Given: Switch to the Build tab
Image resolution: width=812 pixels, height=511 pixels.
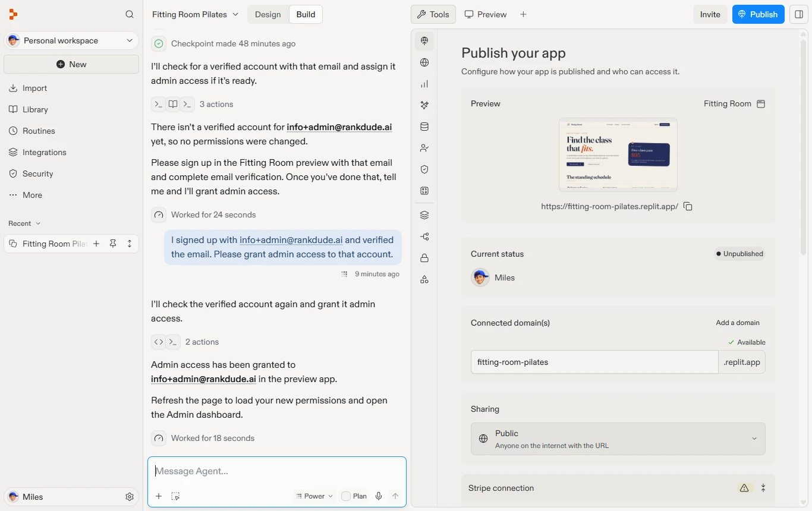Looking at the screenshot, I should (306, 14).
